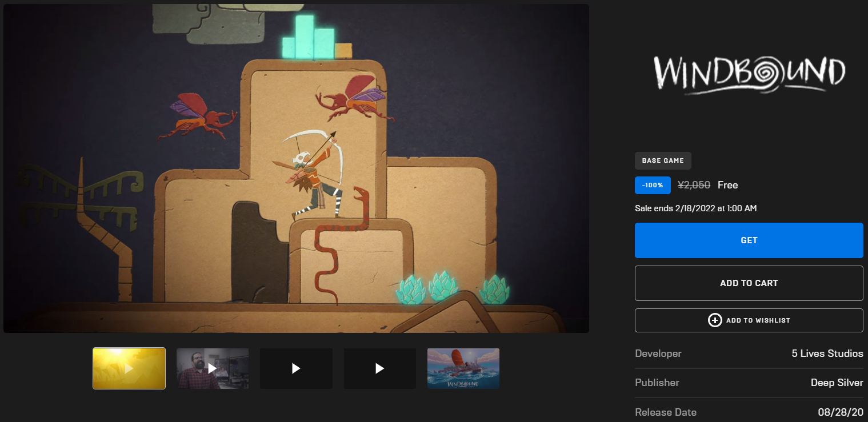Viewport: 868px width, 422px height.
Task: Play the third black video thumbnail
Action: point(296,368)
